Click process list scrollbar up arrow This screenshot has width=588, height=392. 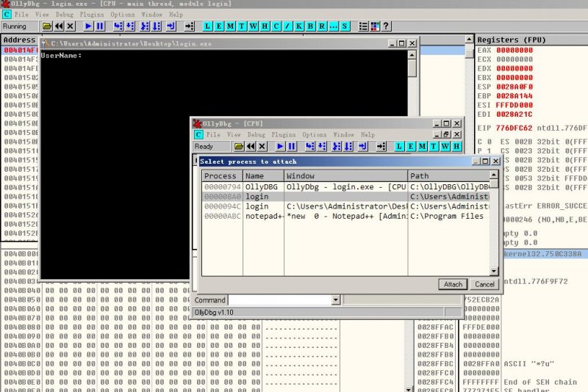(494, 175)
